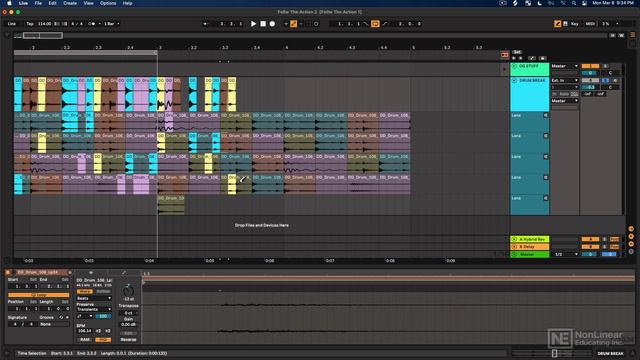Click the date and time in menu bar
The width and height of the screenshot is (640, 360).
pyautogui.click(x=613, y=3)
